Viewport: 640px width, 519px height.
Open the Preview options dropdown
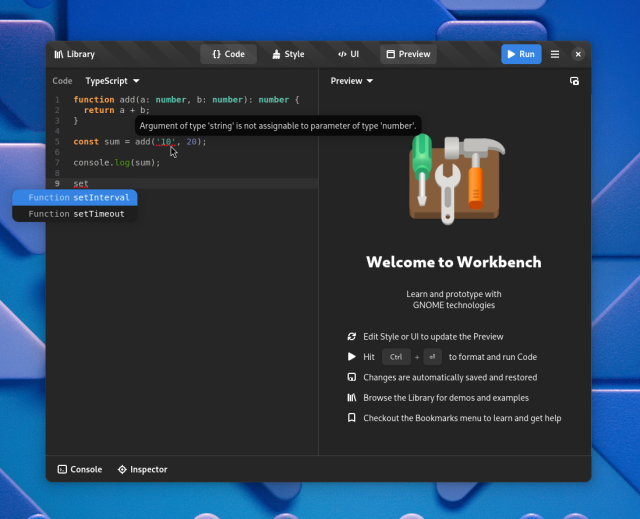pyautogui.click(x=351, y=81)
